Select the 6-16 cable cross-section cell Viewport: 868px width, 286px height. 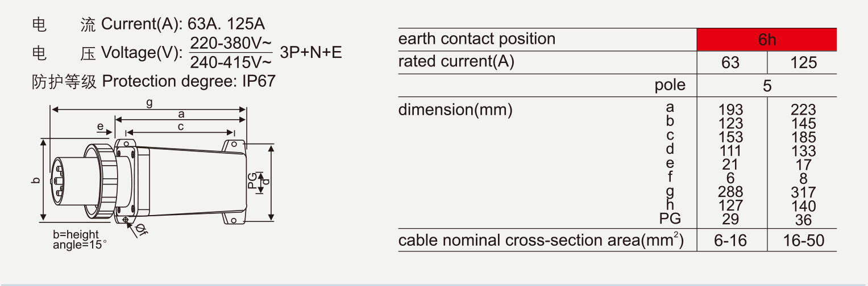coord(730,241)
